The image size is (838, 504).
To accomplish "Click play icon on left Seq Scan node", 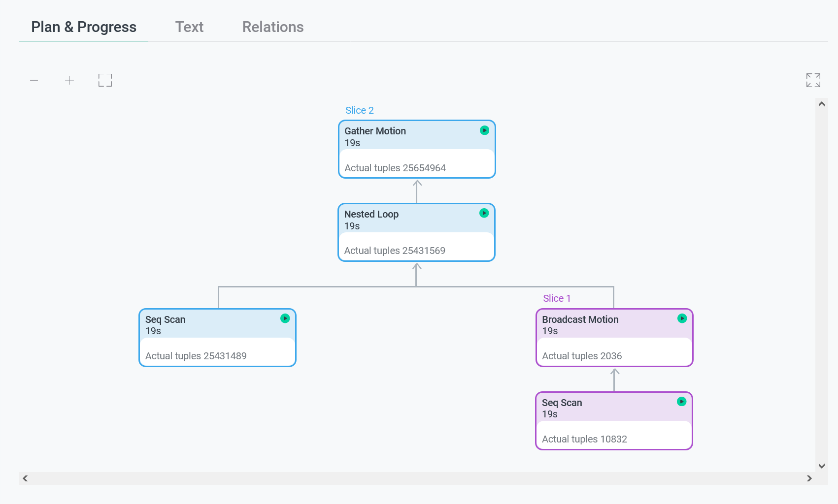I will (x=285, y=318).
